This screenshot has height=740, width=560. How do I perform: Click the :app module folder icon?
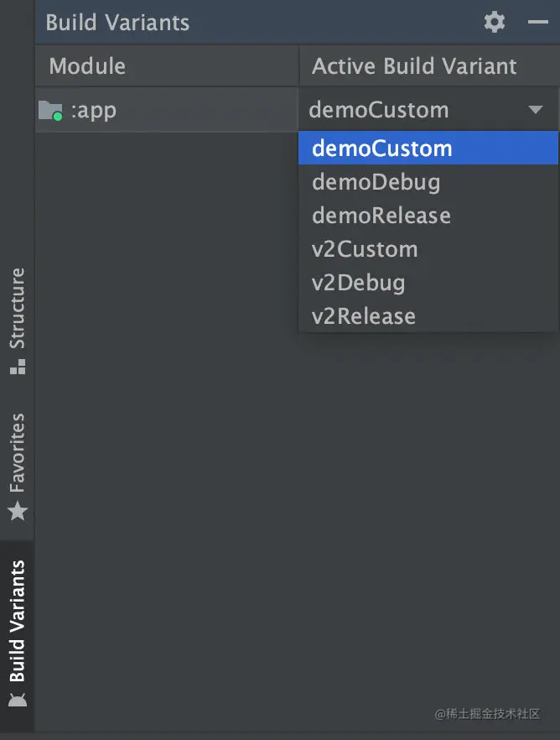[x=50, y=111]
